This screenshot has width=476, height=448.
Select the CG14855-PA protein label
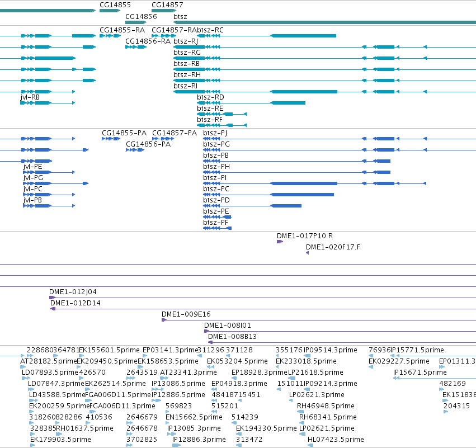124,133
